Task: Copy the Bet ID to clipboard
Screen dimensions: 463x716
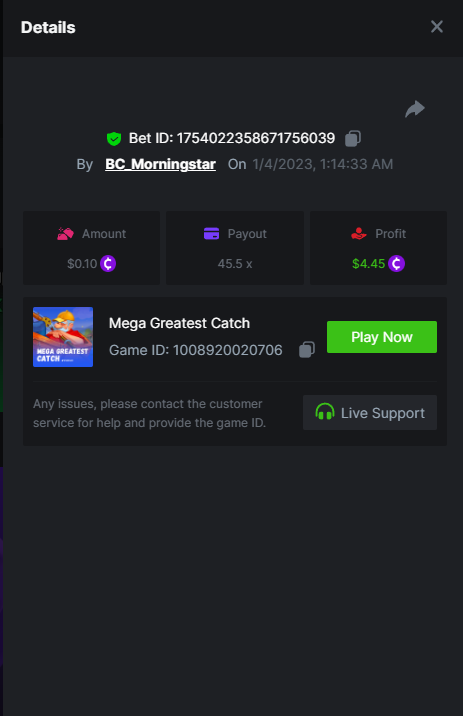Action: coord(353,138)
